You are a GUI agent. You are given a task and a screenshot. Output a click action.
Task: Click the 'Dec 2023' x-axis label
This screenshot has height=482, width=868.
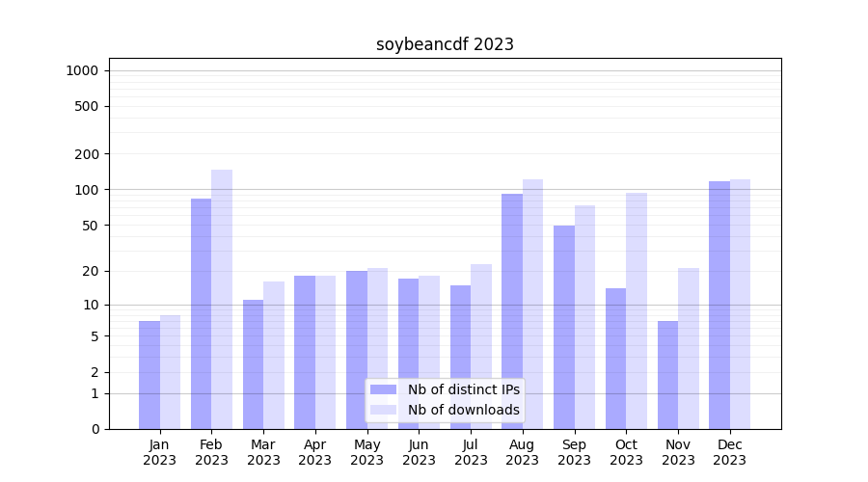pyautogui.click(x=730, y=452)
